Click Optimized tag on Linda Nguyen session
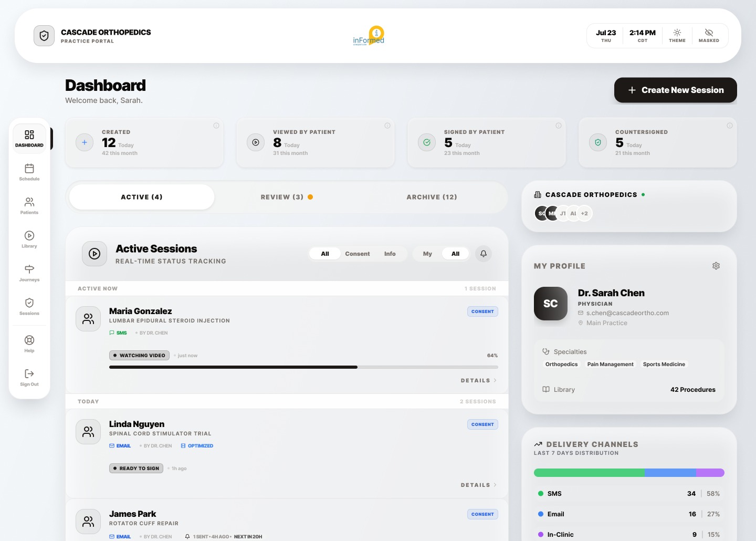 (x=197, y=446)
